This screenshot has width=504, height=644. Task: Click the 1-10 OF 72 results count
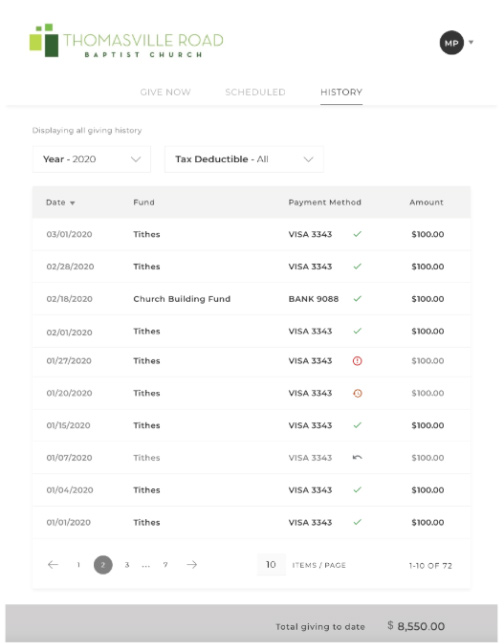click(x=430, y=566)
